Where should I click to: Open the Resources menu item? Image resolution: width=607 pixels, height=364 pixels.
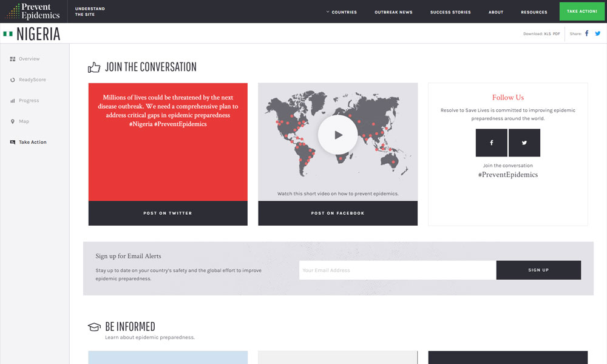[x=534, y=12]
